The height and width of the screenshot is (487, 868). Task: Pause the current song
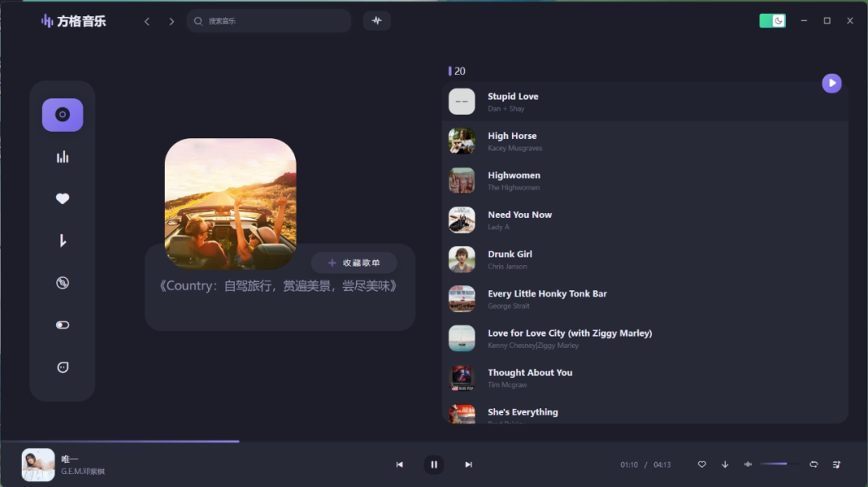click(434, 464)
